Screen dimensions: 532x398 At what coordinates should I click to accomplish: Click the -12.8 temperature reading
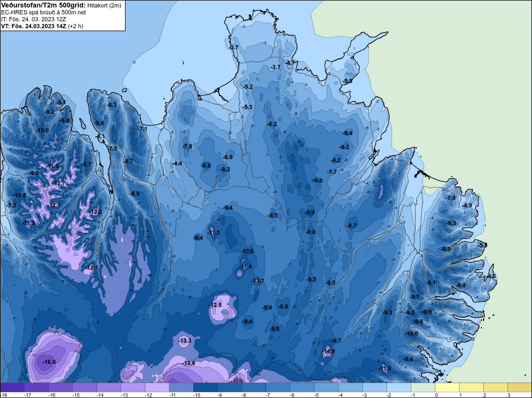coord(215,305)
